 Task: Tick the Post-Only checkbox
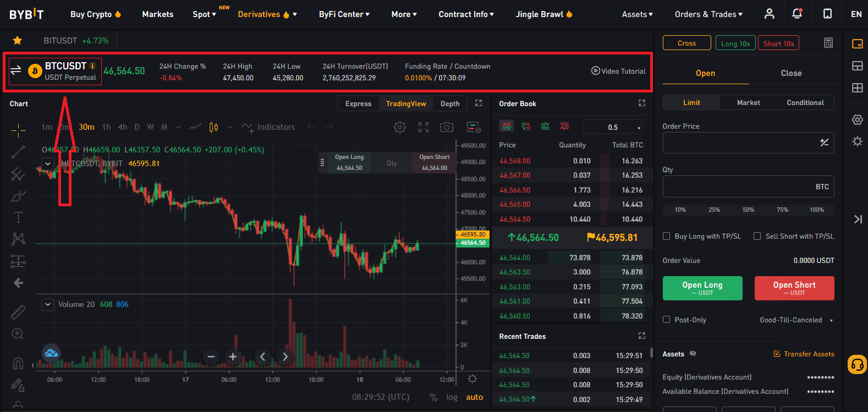pos(667,320)
